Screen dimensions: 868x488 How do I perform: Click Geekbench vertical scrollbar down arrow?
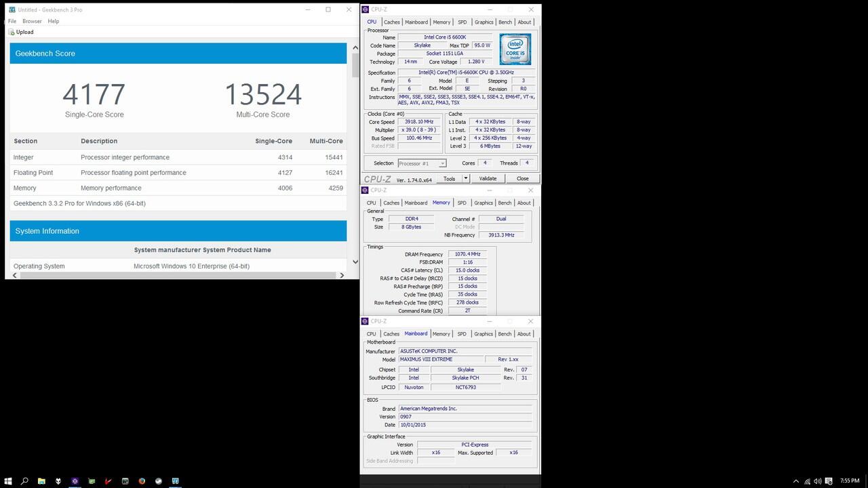tap(355, 262)
